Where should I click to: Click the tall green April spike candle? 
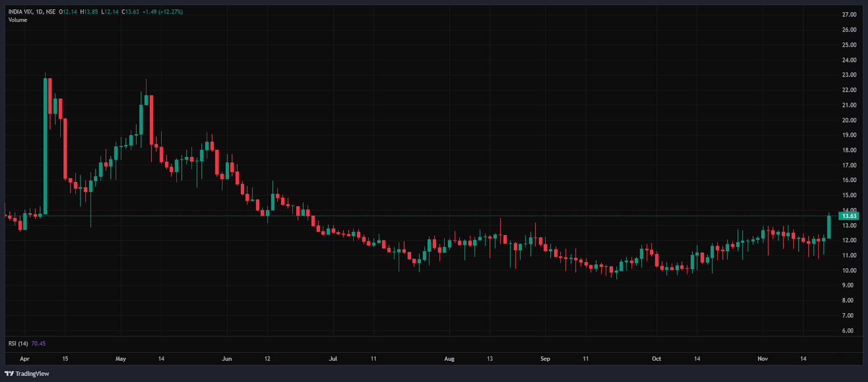pyautogui.click(x=45, y=147)
